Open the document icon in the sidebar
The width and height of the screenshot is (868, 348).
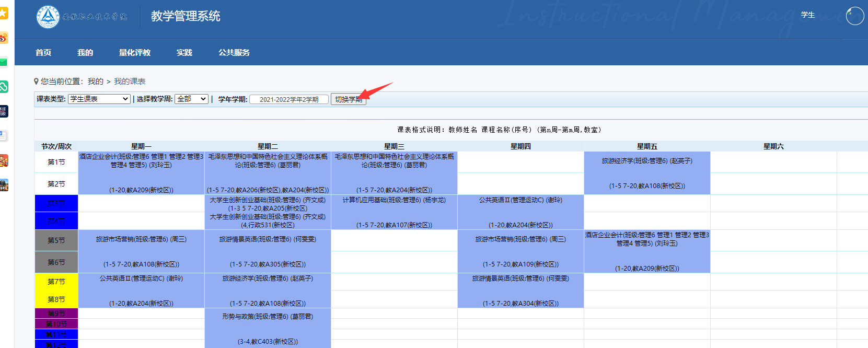pyautogui.click(x=3, y=136)
